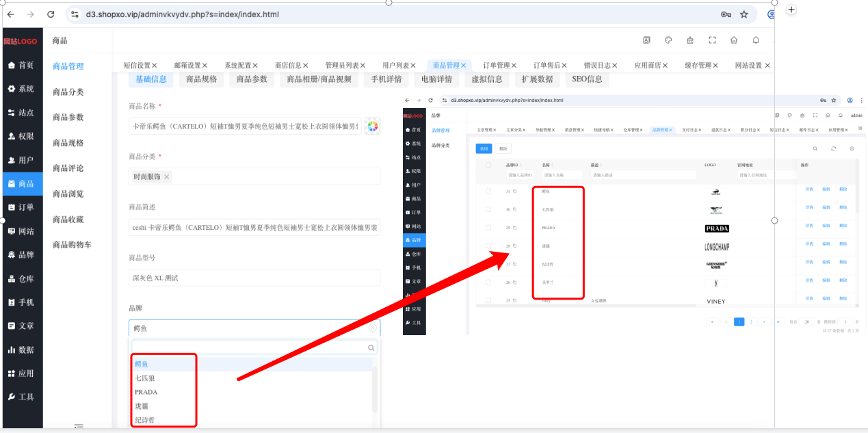
Task: Open the theme palette icon in main admin header
Action: [668, 40]
